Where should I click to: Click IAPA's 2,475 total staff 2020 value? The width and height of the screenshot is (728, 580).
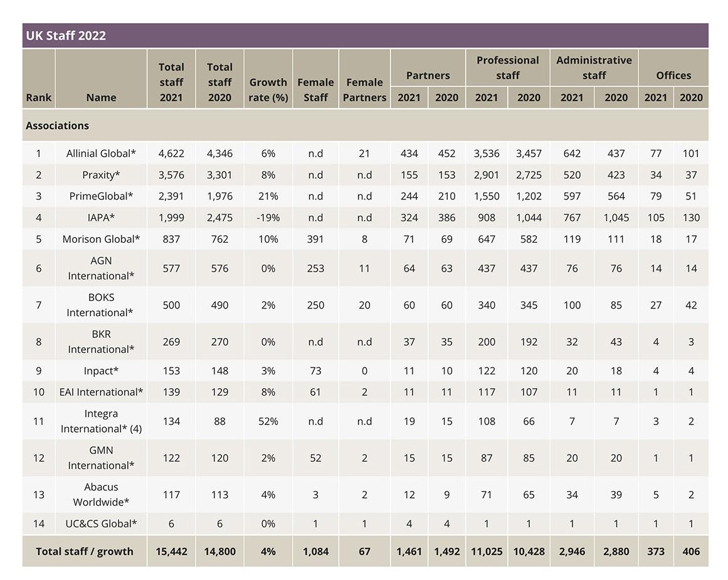pyautogui.click(x=219, y=218)
